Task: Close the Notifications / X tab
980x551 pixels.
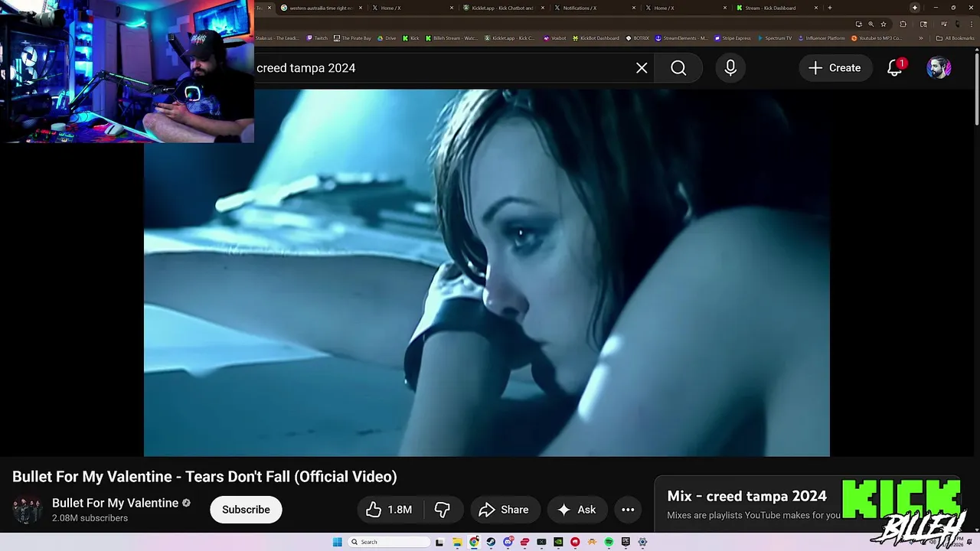Action: point(634,8)
